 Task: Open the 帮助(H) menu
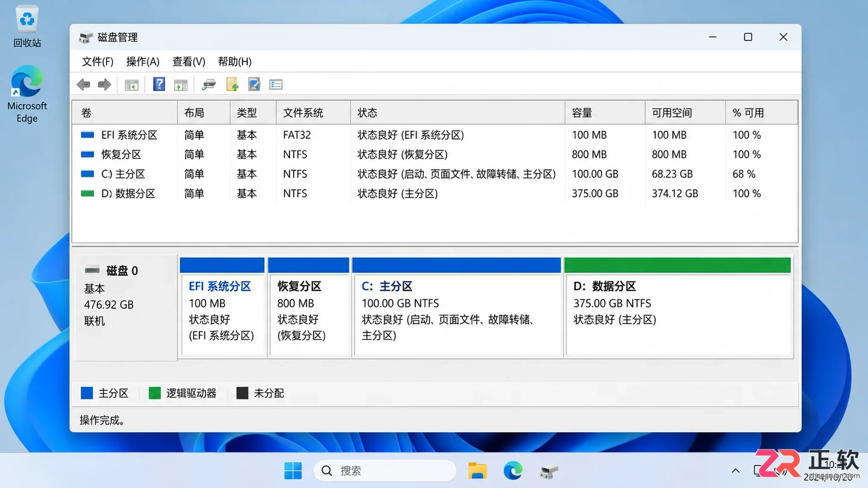pyautogui.click(x=234, y=61)
